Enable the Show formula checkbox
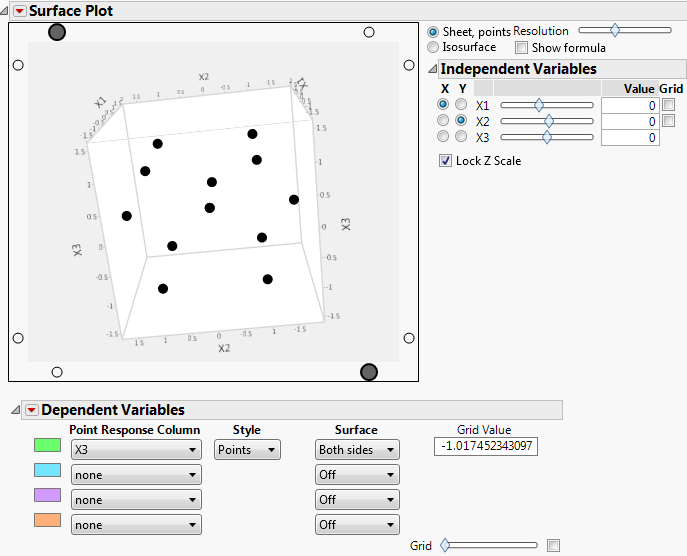Viewport: 687px width, 556px height. click(521, 48)
